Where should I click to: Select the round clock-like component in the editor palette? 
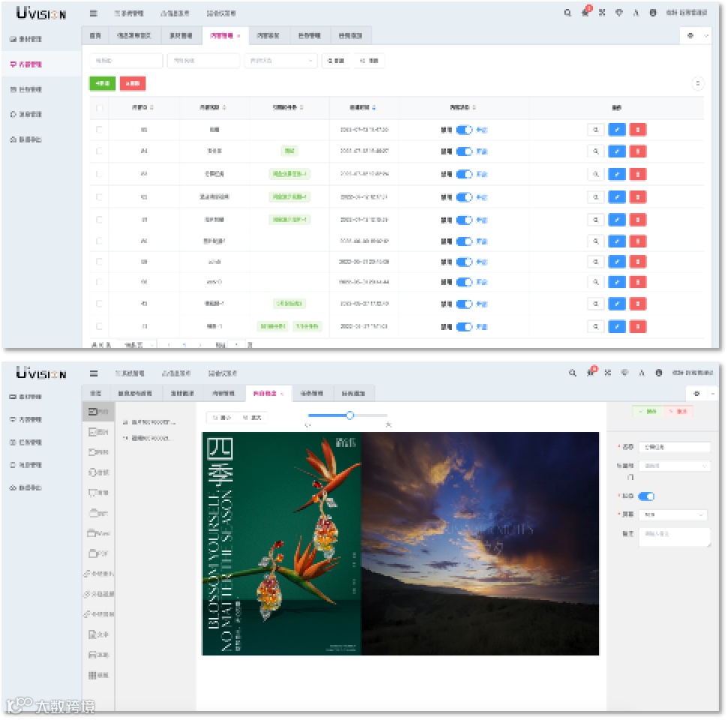click(98, 472)
